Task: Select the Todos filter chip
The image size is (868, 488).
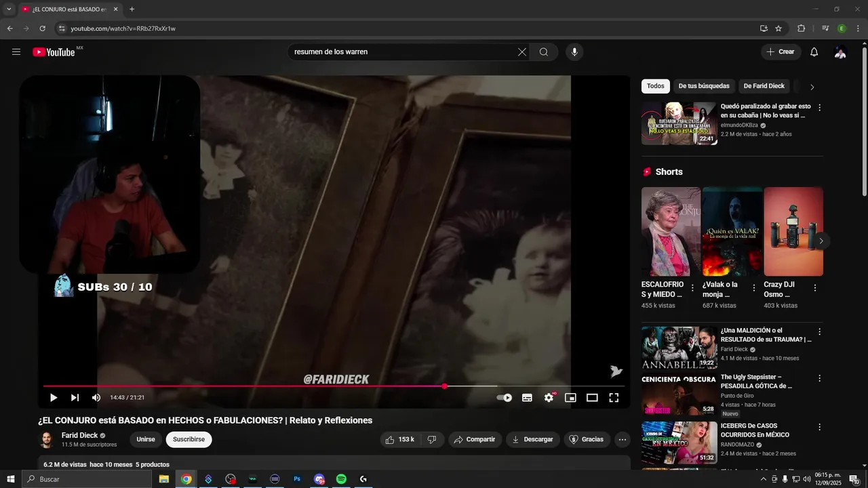Action: point(656,86)
